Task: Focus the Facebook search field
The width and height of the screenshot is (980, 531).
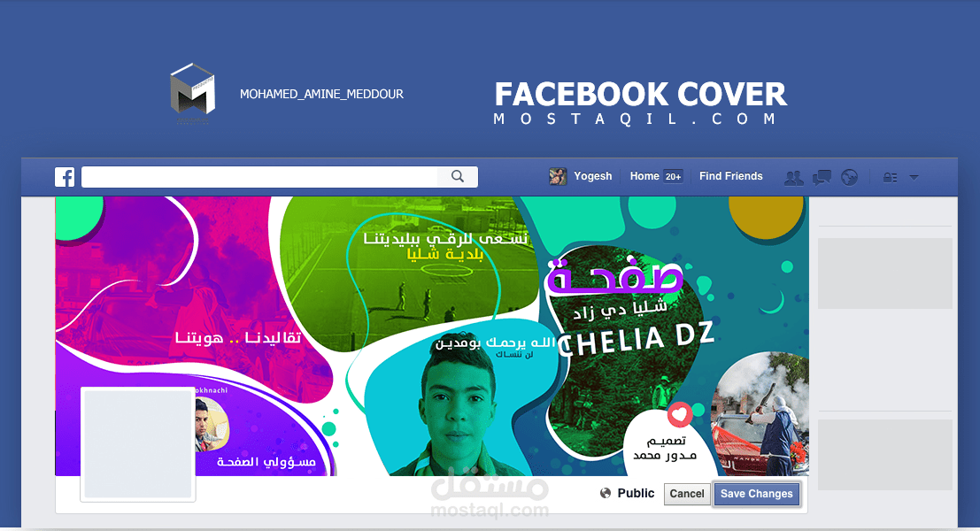Action: click(280, 177)
